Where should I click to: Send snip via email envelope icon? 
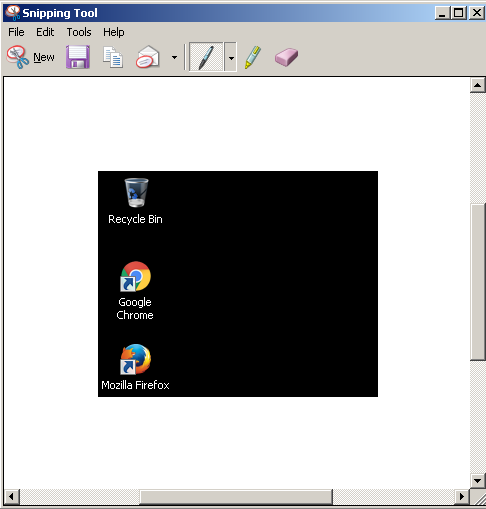pyautogui.click(x=148, y=57)
